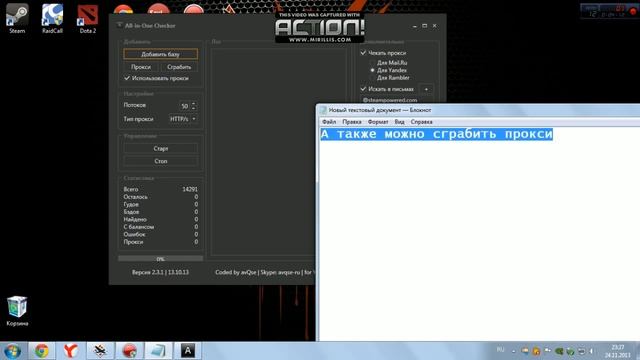Open Правка menu in Notepad
Image resolution: width=640 pixels, height=360 pixels.
coord(352,122)
